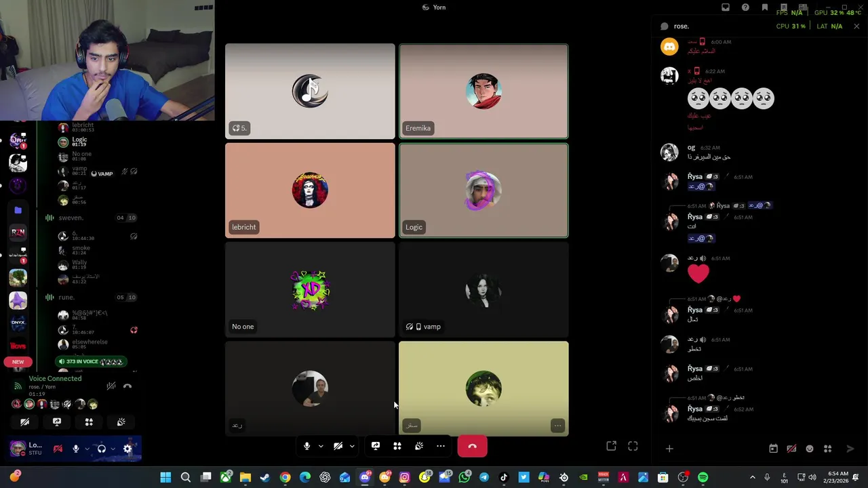The image size is (868, 488).
Task: Add attachment with plus in chat input
Action: 669,449
